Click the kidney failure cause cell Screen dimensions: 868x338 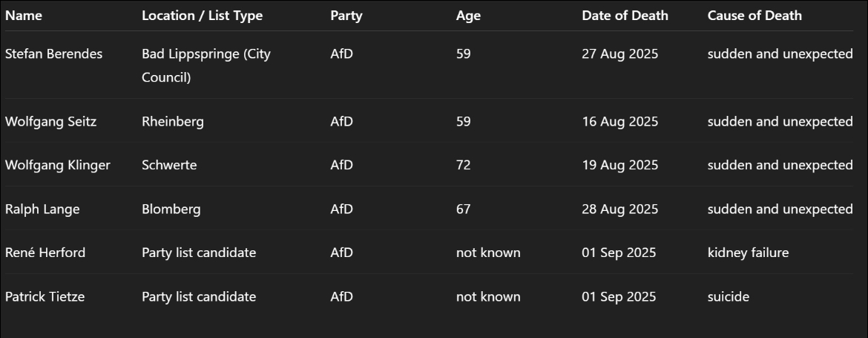tap(748, 253)
